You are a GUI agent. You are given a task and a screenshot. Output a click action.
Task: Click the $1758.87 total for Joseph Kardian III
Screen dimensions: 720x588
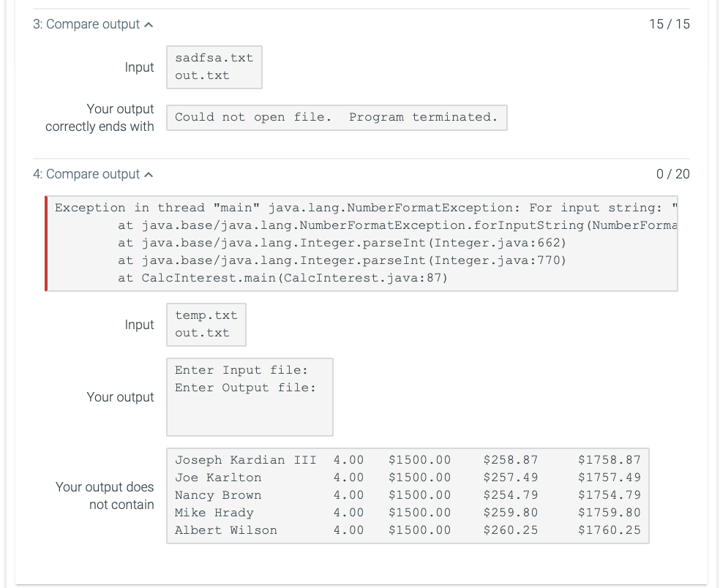[x=610, y=460]
